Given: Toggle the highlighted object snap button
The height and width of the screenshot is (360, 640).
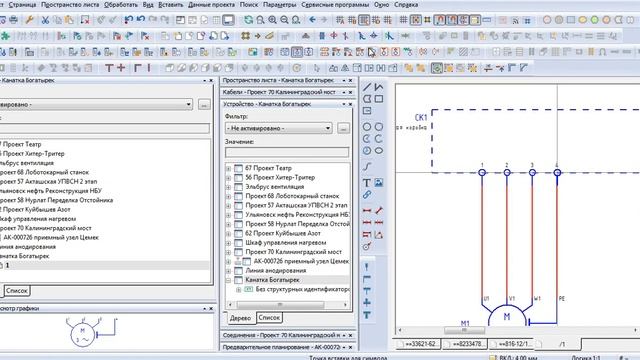Looking at the screenshot, I should click(x=416, y=20).
